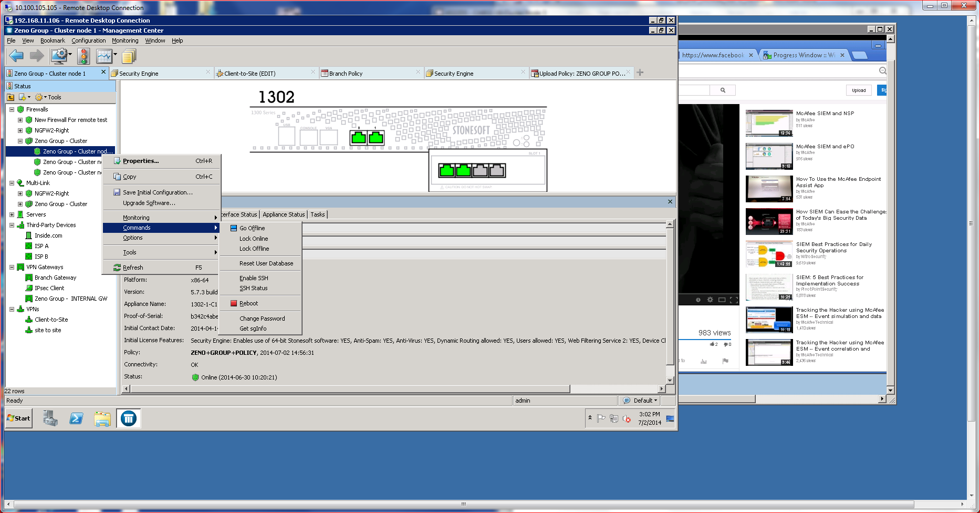Click the Start button
This screenshot has height=513, width=980.
[x=19, y=418]
